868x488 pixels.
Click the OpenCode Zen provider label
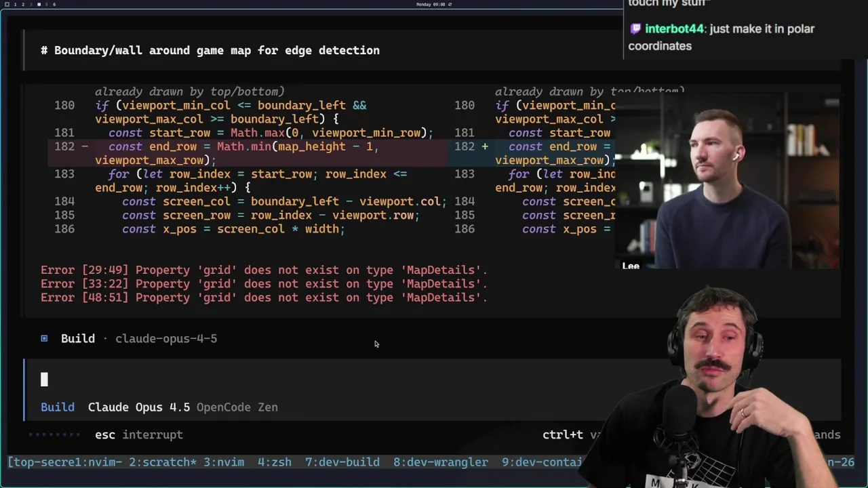(x=237, y=407)
